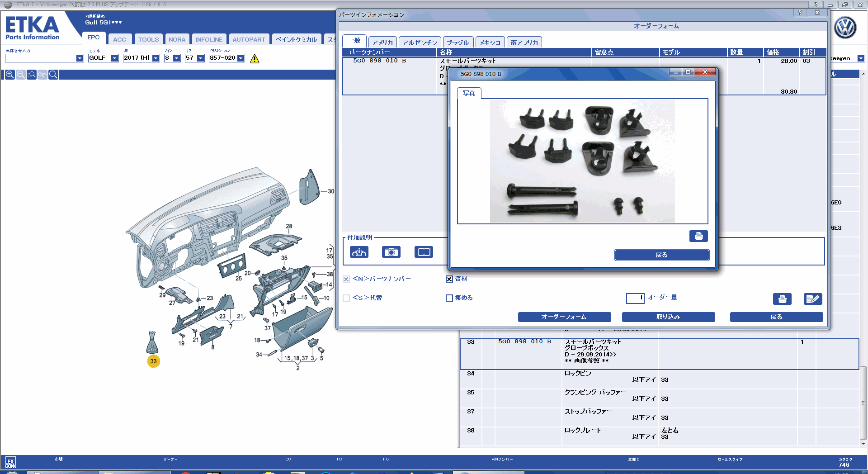The height and width of the screenshot is (474, 868).
Task: Open the AUTOPART tab
Action: click(249, 39)
